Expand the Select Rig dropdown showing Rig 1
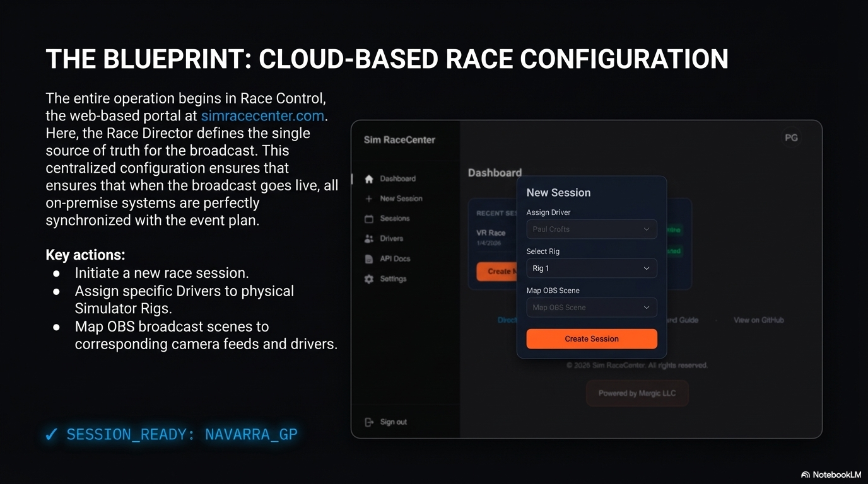 tap(591, 268)
